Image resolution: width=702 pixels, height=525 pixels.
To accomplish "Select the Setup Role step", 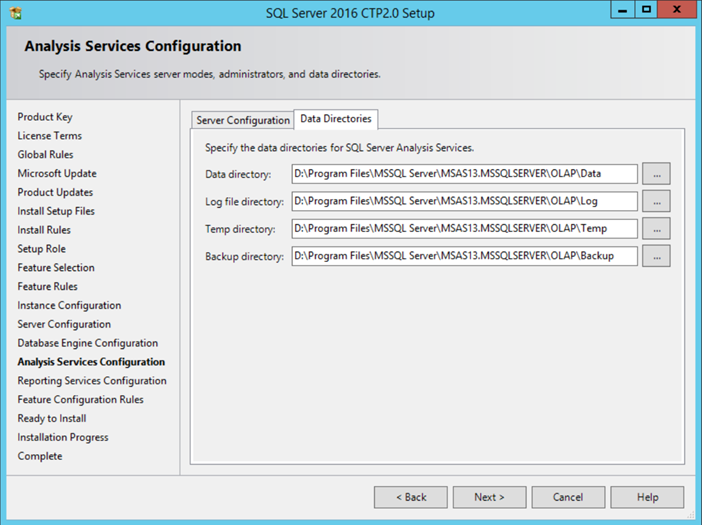I will coord(42,248).
